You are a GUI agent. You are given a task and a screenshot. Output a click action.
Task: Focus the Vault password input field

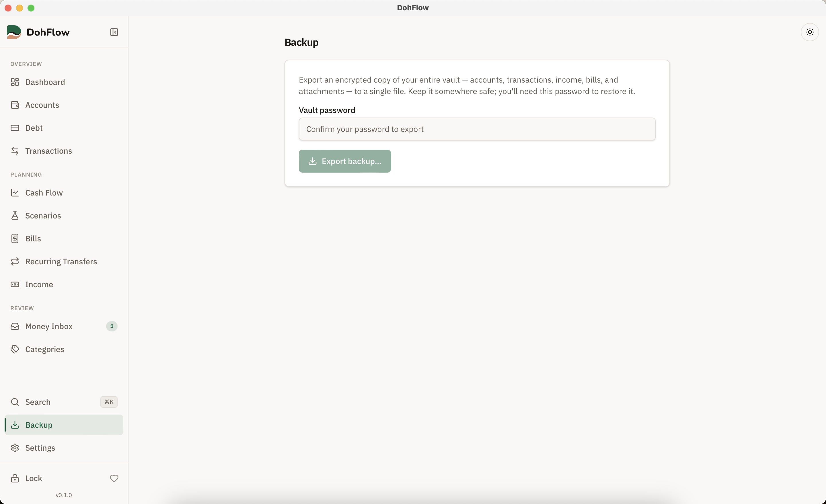tap(477, 129)
